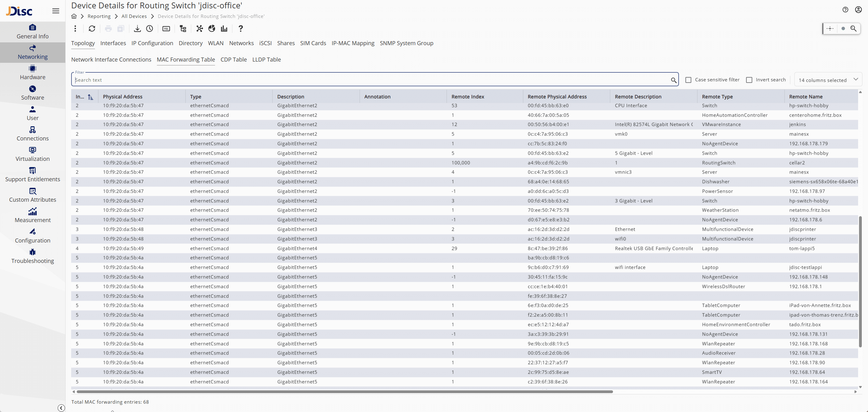Click the Reporting breadcrumb link
The image size is (868, 412).
[x=99, y=16]
